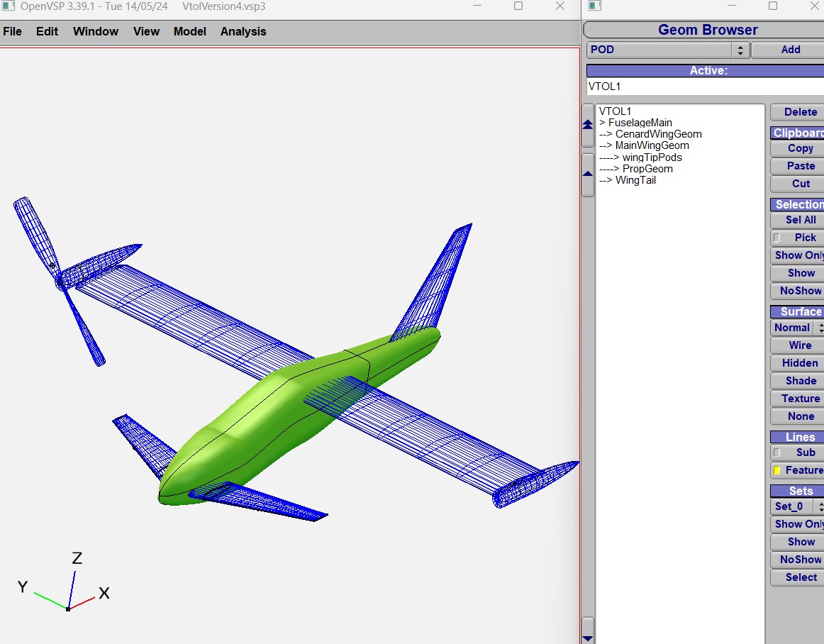The image size is (824, 644).
Task: Select PropGeom in the geometry tree
Action: coord(647,169)
